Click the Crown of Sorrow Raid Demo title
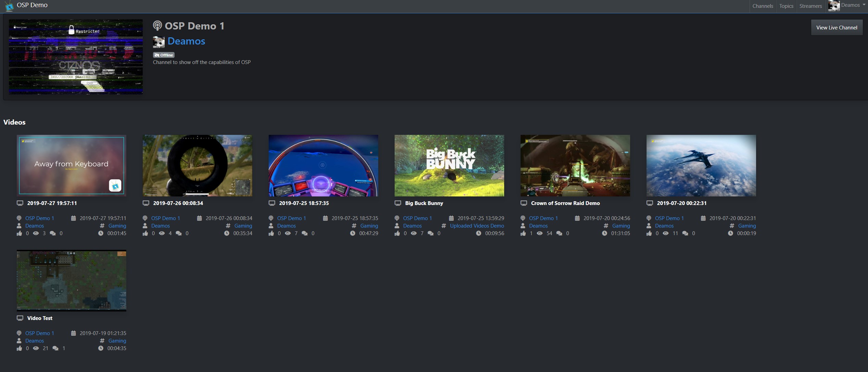 (x=565, y=203)
